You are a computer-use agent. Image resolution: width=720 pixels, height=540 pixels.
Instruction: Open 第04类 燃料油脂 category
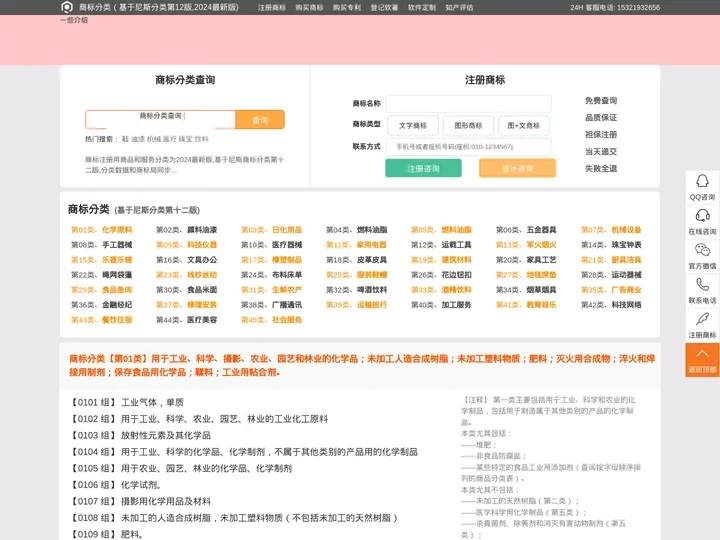(356, 230)
